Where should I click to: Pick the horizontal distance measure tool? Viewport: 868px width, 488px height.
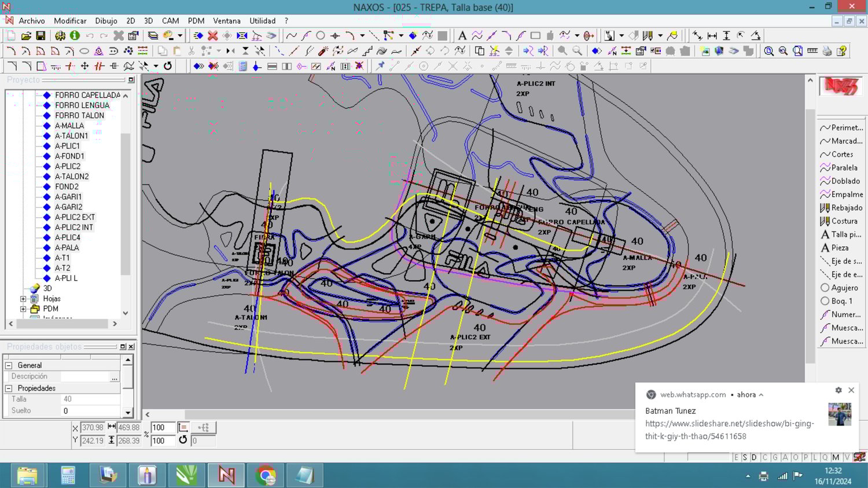click(x=712, y=35)
